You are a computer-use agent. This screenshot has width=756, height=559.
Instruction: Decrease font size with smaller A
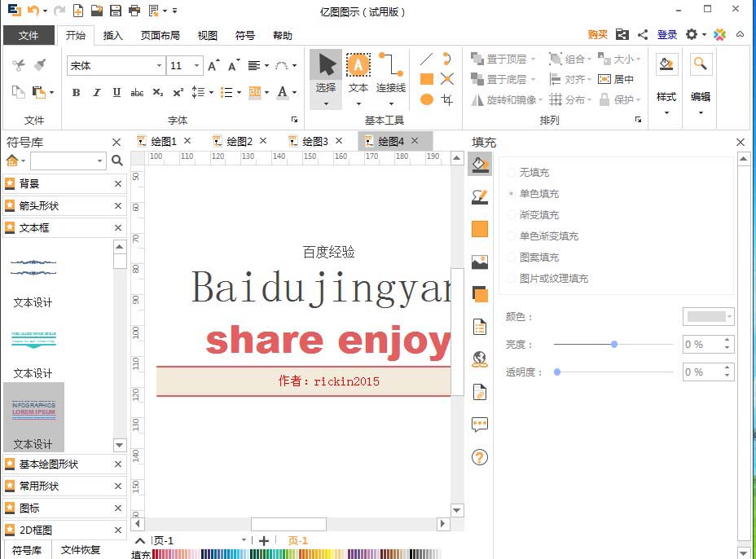coord(234,65)
